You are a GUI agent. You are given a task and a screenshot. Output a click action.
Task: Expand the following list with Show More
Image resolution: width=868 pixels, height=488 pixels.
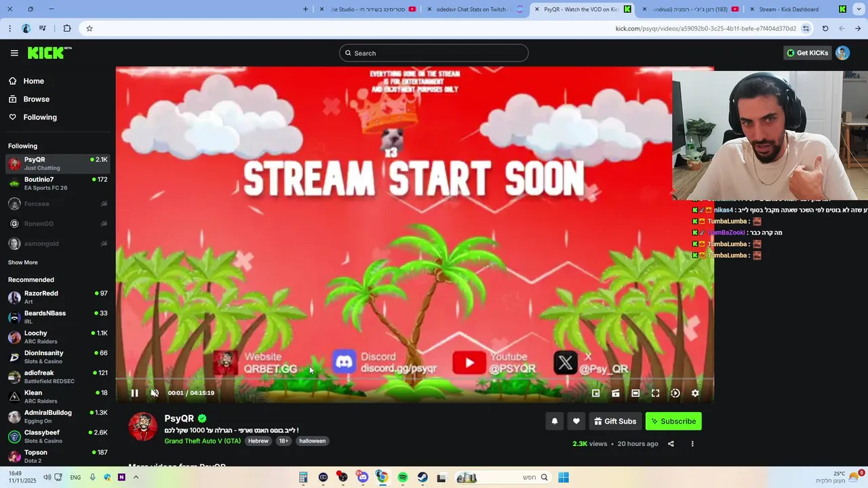[x=23, y=262]
